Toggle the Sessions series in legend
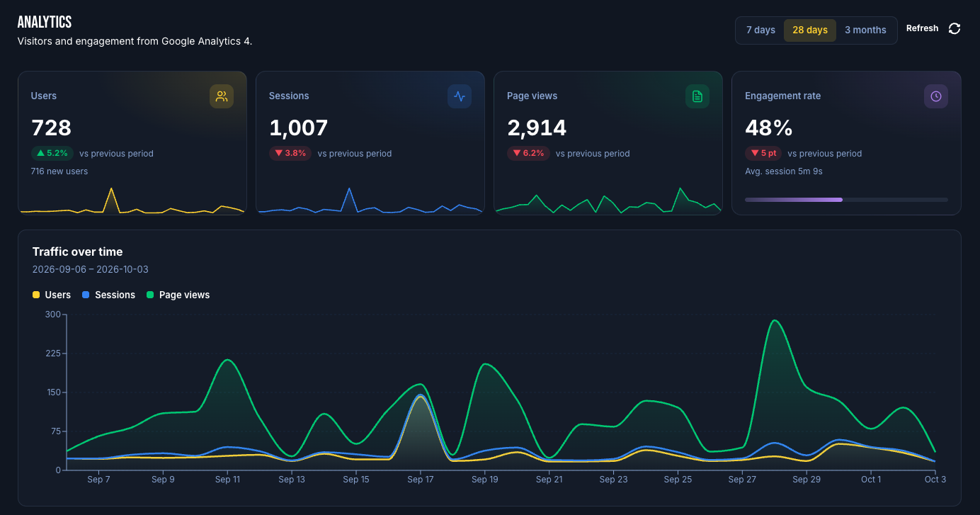The height and width of the screenshot is (515, 980). coord(108,295)
